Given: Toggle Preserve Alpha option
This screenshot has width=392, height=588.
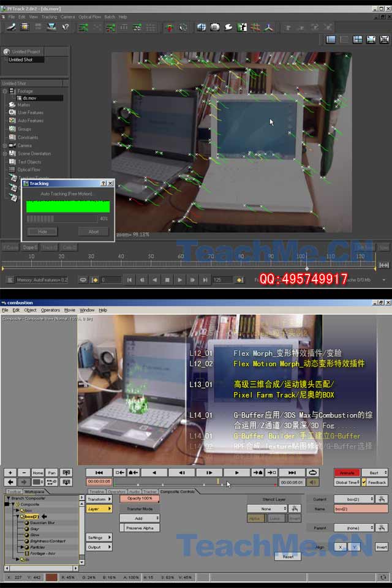Looking at the screenshot, I should click(x=140, y=527).
